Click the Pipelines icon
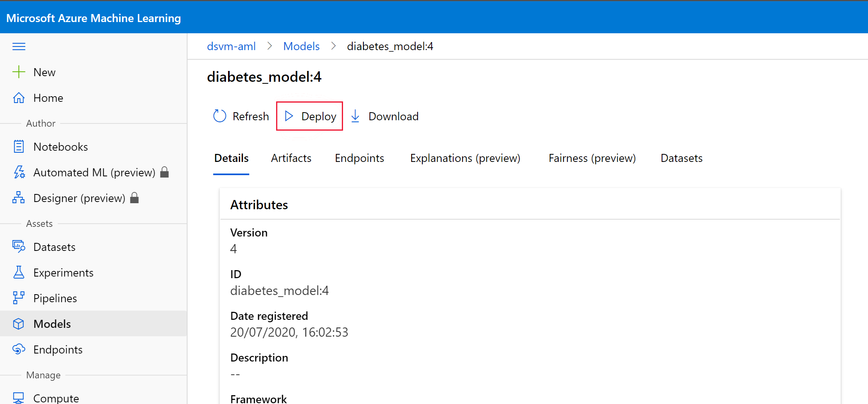Image resolution: width=868 pixels, height=404 pixels. click(19, 298)
